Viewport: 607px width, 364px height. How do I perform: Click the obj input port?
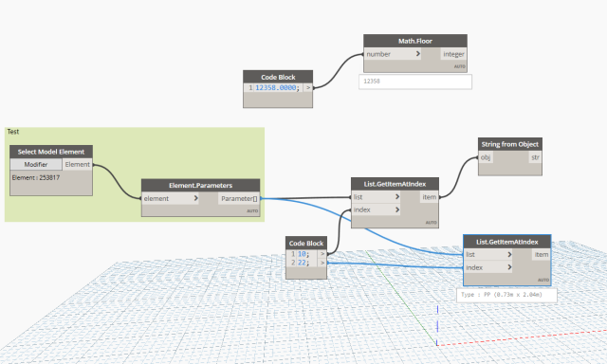pyautogui.click(x=486, y=157)
